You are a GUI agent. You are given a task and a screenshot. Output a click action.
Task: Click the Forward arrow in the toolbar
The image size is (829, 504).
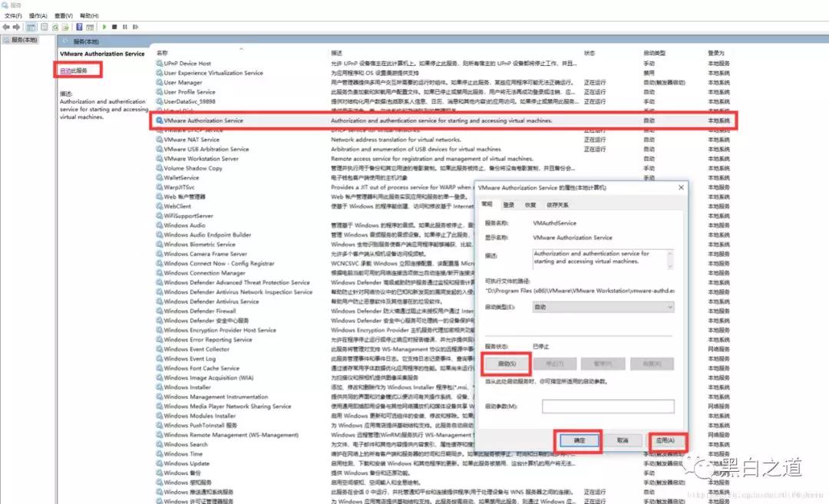(x=16, y=27)
